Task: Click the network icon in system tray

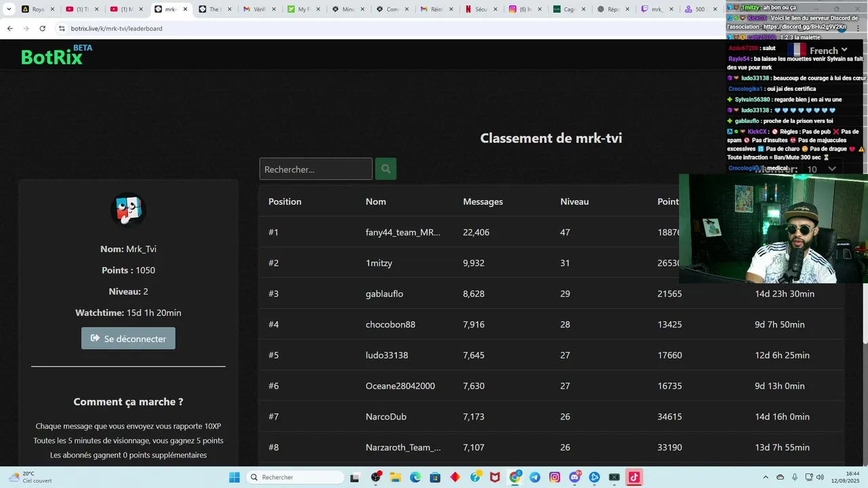Action: 809,477
